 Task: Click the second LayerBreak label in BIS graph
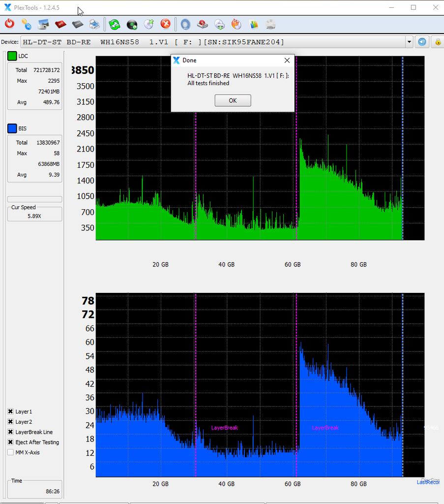coord(325,428)
